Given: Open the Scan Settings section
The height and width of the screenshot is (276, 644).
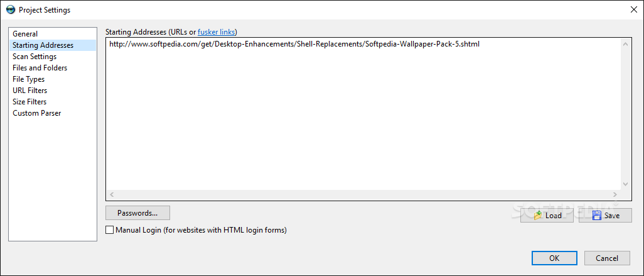Looking at the screenshot, I should pos(35,57).
